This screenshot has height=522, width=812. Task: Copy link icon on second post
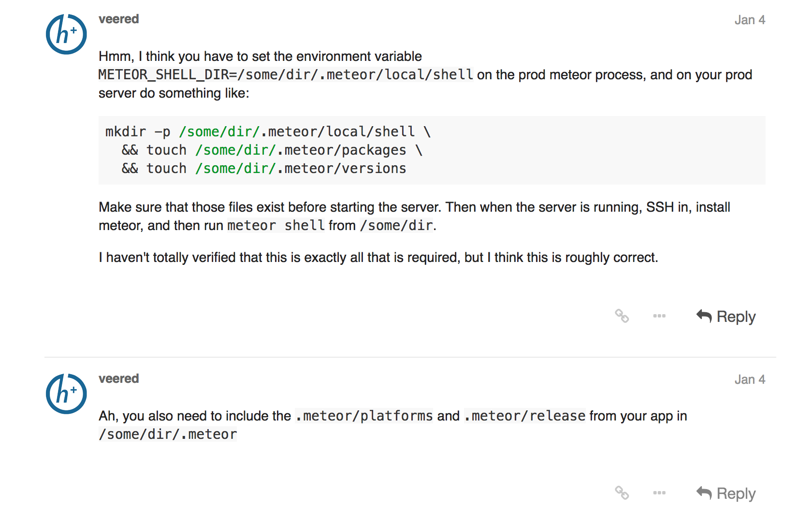622,493
